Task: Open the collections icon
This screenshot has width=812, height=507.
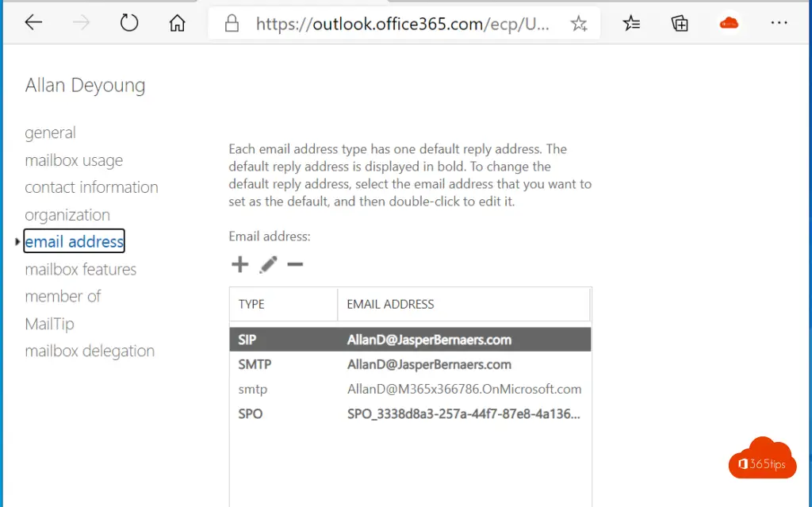Action: coord(680,23)
